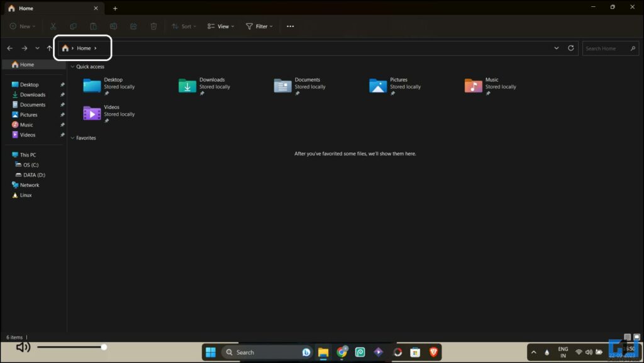
Task: Select the Rename icon in the toolbar
Action: (x=113, y=26)
